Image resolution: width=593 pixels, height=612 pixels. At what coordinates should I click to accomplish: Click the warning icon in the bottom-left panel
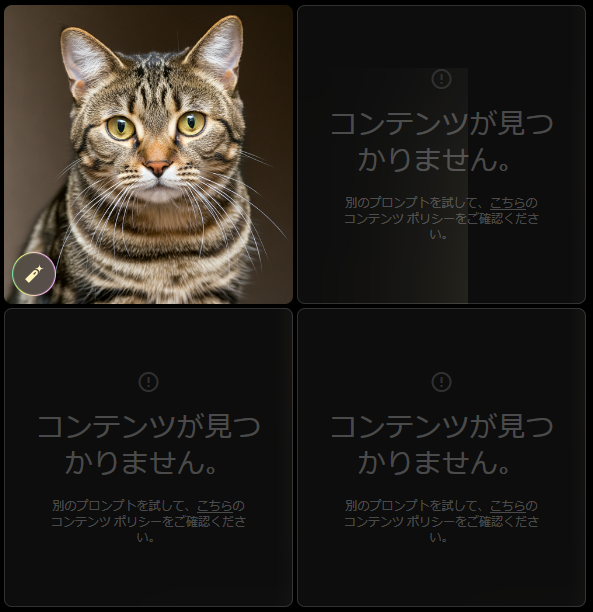click(148, 382)
